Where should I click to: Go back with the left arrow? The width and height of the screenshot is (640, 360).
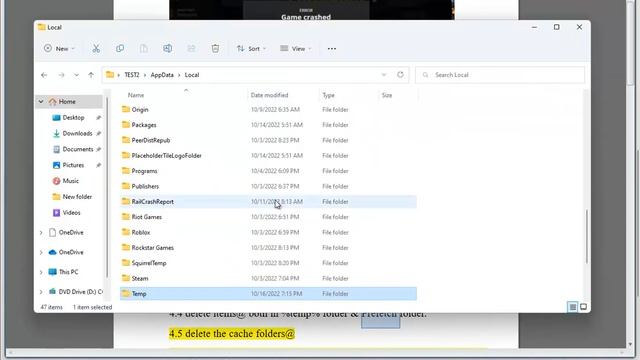coord(44,75)
